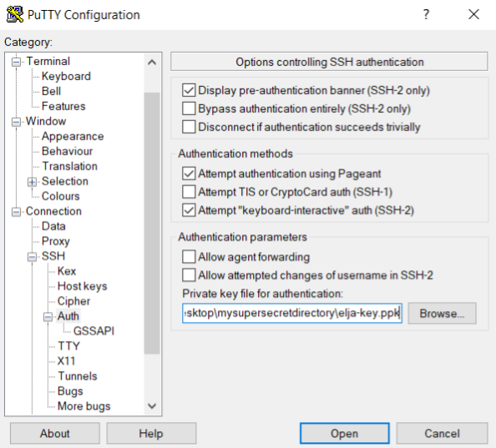Select Bugs in the tree
The width and height of the screenshot is (496, 448).
pos(70,391)
